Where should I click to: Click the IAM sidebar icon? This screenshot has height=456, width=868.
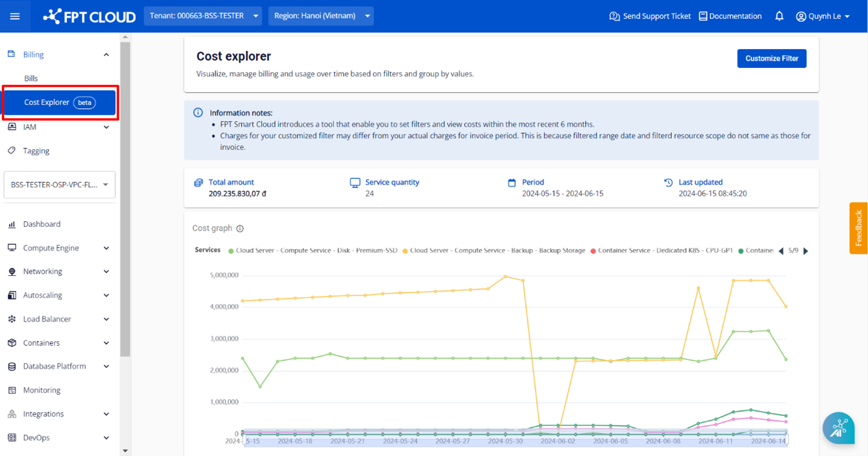click(12, 127)
